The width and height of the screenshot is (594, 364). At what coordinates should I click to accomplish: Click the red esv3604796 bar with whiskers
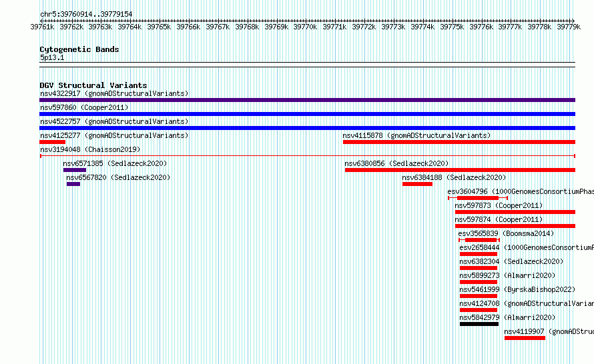[x=478, y=198]
